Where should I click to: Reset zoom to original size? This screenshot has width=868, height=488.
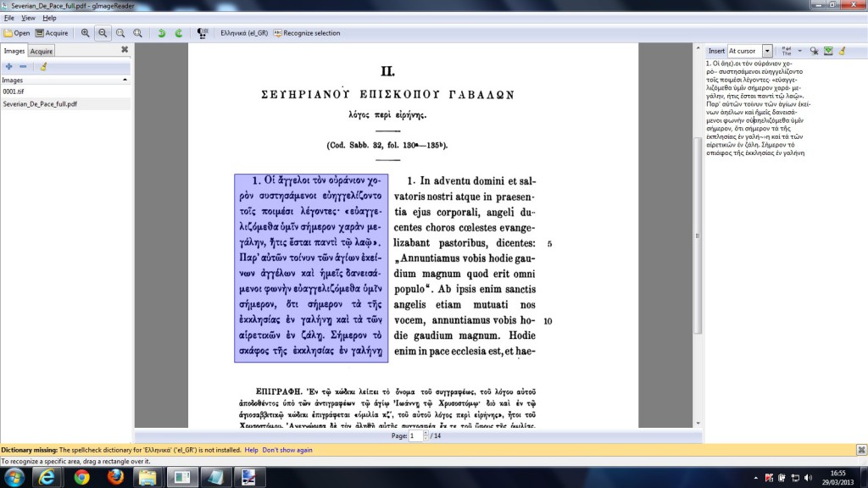(x=120, y=33)
